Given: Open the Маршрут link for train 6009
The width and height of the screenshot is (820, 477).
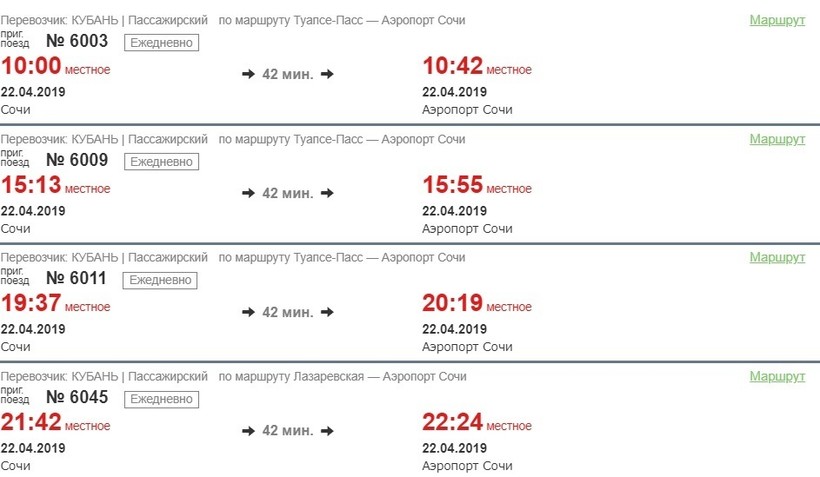Looking at the screenshot, I should tap(777, 139).
